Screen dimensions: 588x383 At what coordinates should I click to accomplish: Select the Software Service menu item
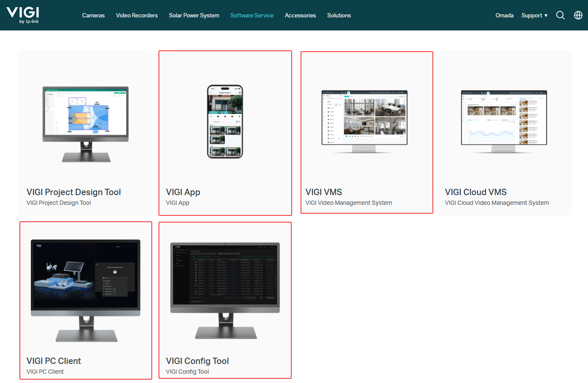pos(252,15)
